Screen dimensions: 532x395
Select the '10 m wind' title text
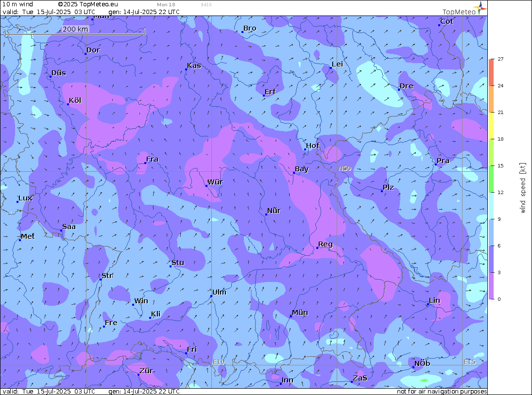[x=17, y=4]
